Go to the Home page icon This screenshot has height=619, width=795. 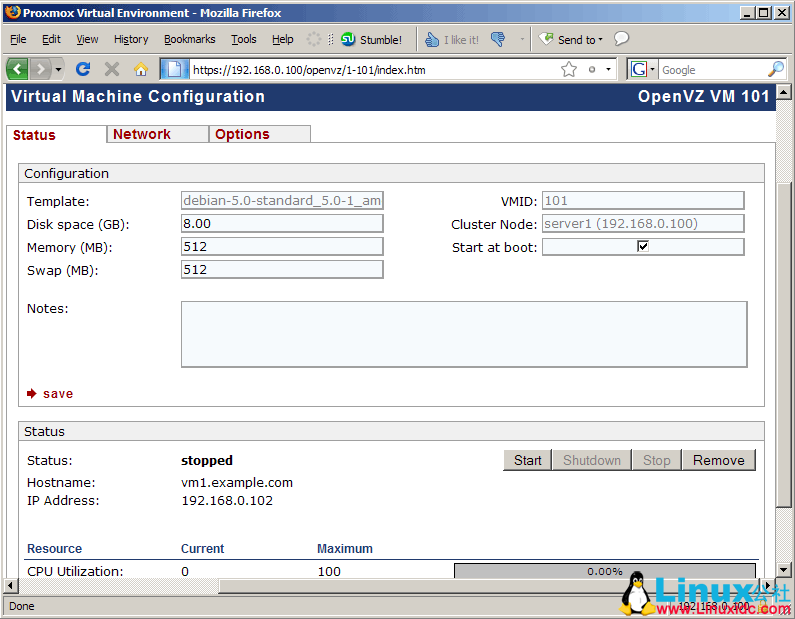[141, 69]
